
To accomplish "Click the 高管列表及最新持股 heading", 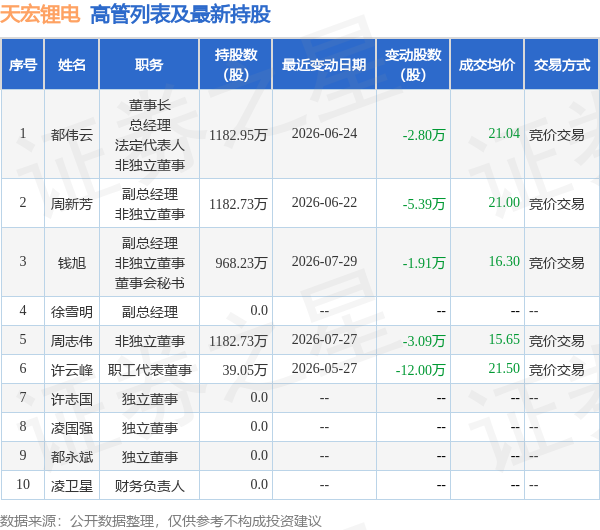I will pos(180,15).
